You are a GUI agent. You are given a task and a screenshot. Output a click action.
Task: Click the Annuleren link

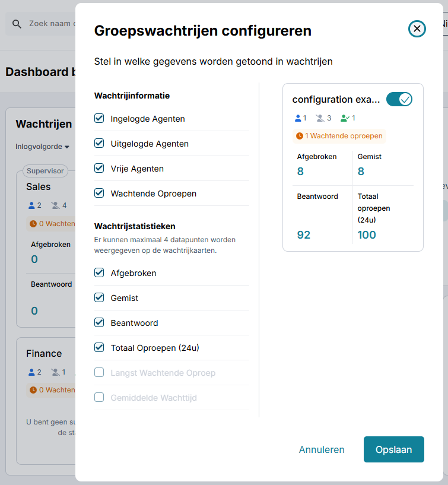(322, 449)
